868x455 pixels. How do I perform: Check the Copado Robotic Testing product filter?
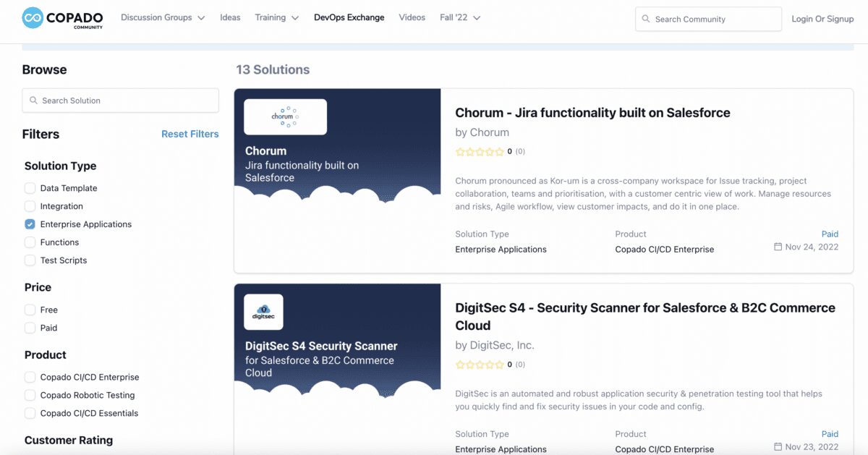pos(30,395)
